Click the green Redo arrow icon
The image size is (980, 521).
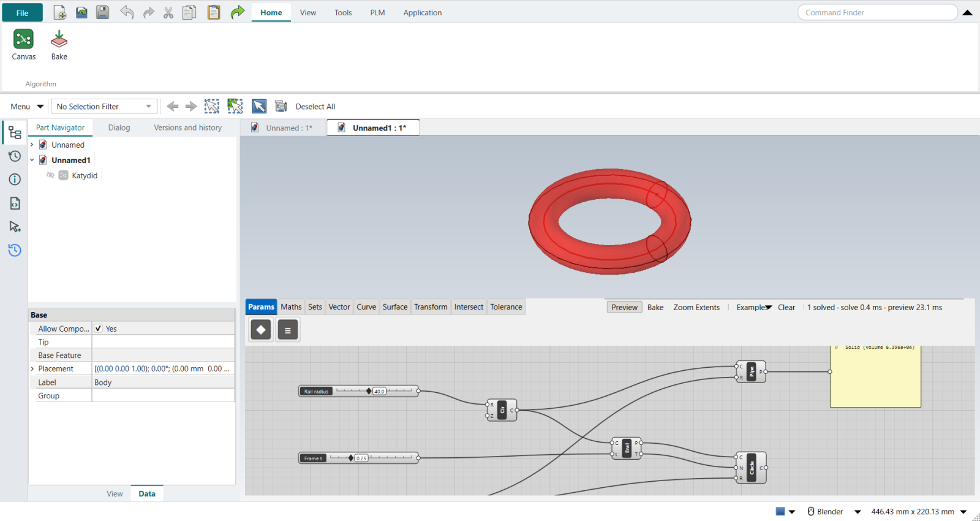[238, 12]
